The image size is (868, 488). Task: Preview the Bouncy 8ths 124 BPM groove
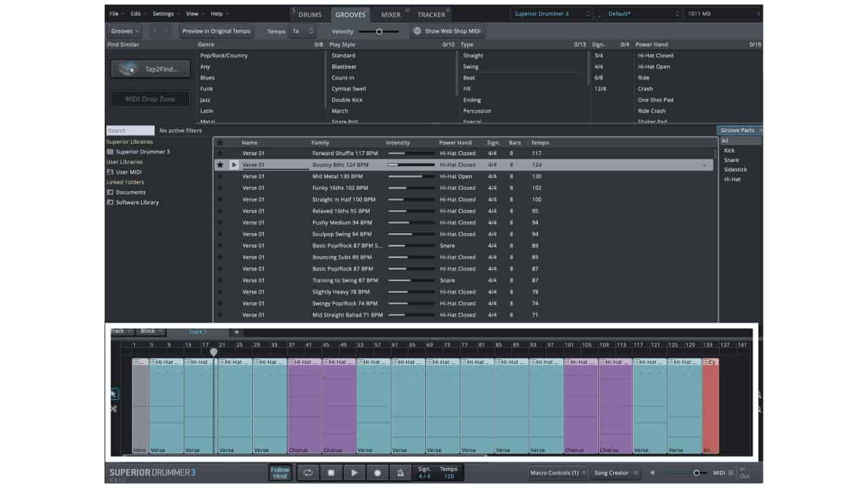click(234, 165)
